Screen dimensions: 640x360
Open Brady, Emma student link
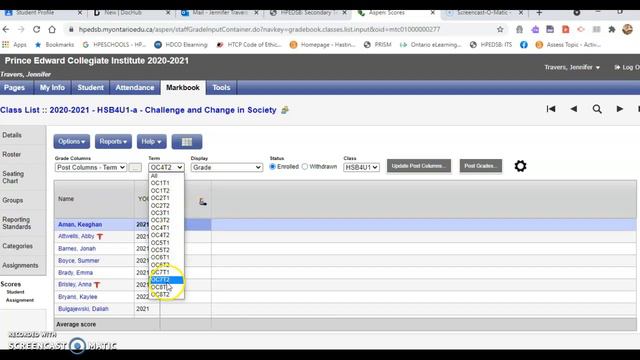tap(76, 273)
